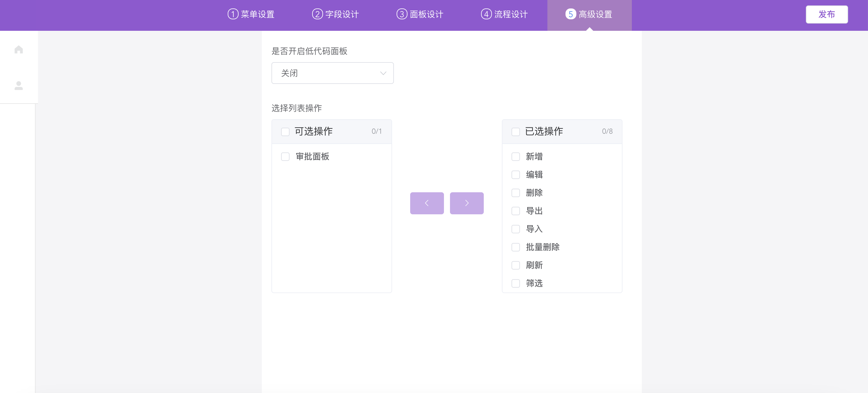Open the home icon in left sidebar

coord(19,50)
